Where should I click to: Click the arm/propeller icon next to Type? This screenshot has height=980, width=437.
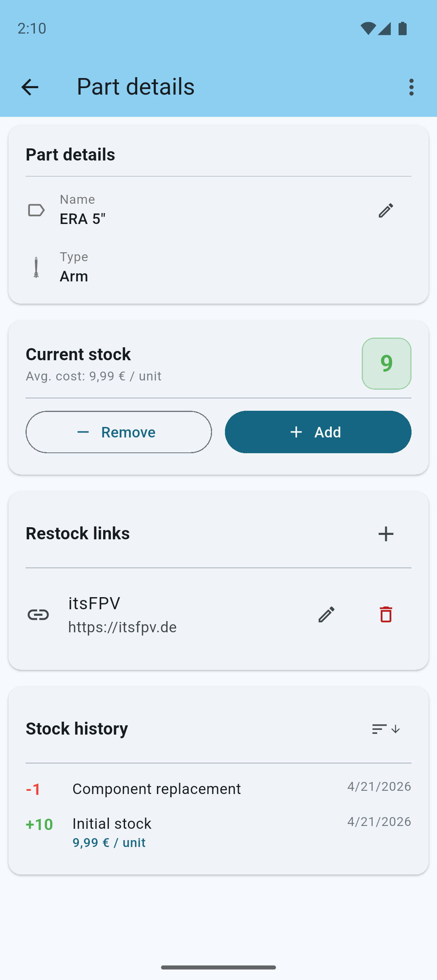coord(36,267)
